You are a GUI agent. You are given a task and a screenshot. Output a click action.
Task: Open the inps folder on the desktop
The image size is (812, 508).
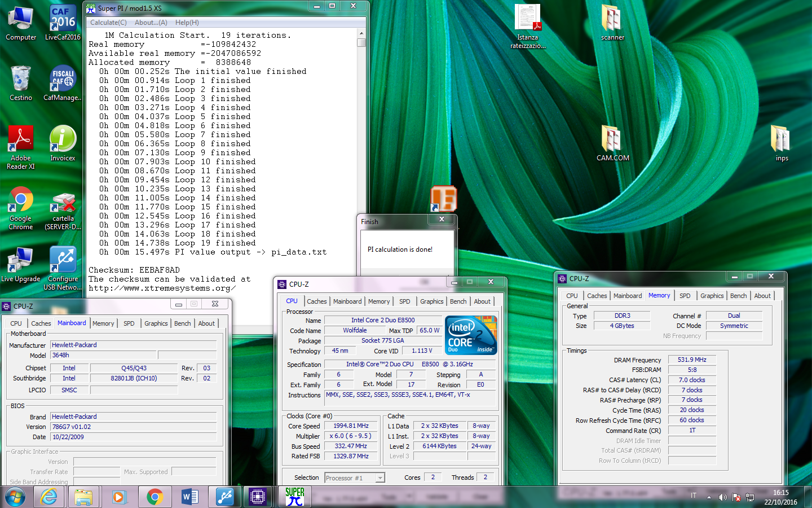click(x=782, y=144)
